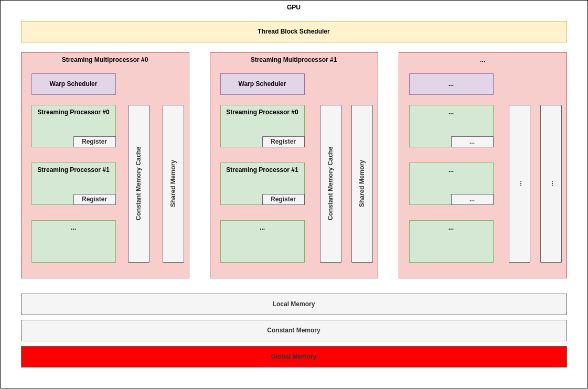Select Register of Processor #0 in Multiprocessor #0
The image size is (588, 389).
pos(94,142)
